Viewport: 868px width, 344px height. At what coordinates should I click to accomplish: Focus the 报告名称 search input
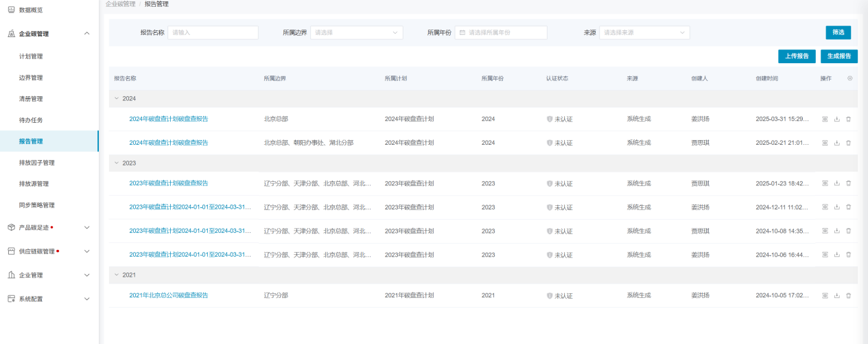tap(213, 32)
